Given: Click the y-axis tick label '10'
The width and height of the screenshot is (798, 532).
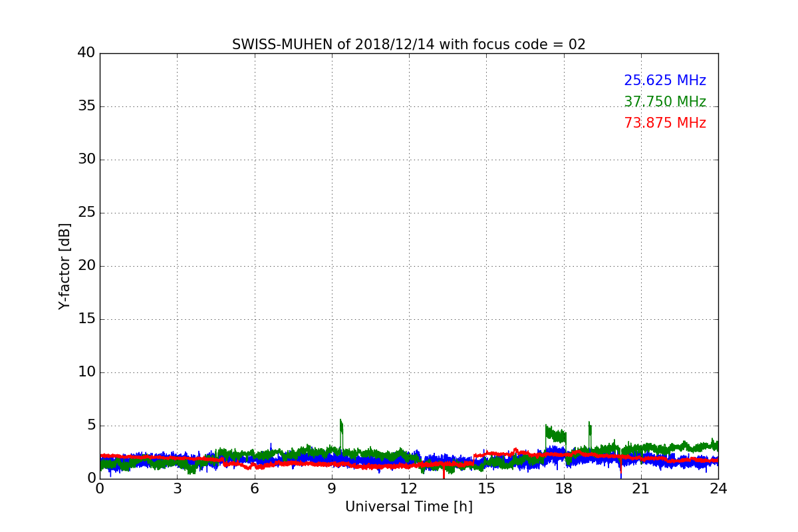Looking at the screenshot, I should point(86,372).
